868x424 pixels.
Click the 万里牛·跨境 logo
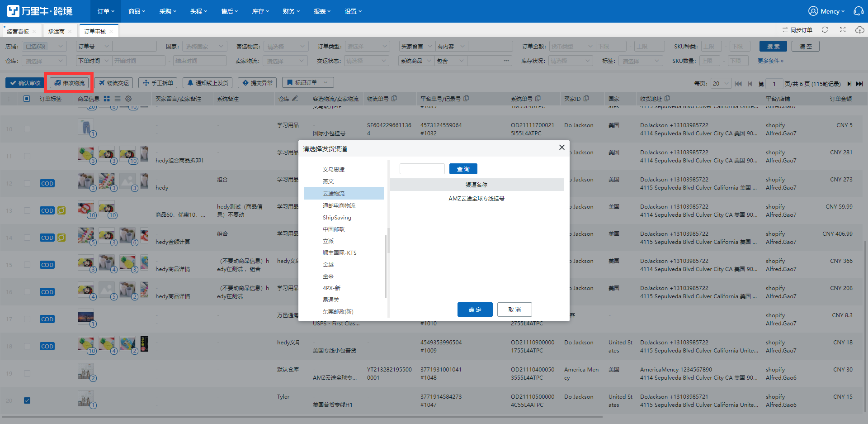click(x=40, y=11)
